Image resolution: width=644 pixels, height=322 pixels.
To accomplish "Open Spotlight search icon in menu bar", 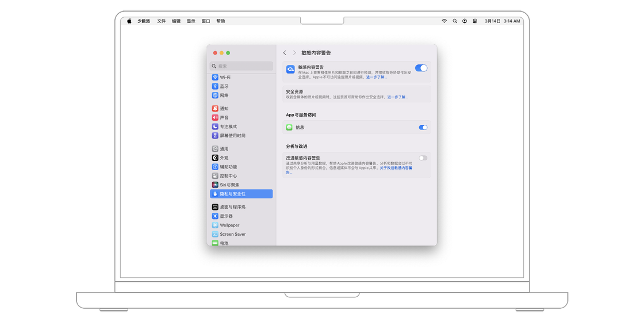I will click(455, 21).
